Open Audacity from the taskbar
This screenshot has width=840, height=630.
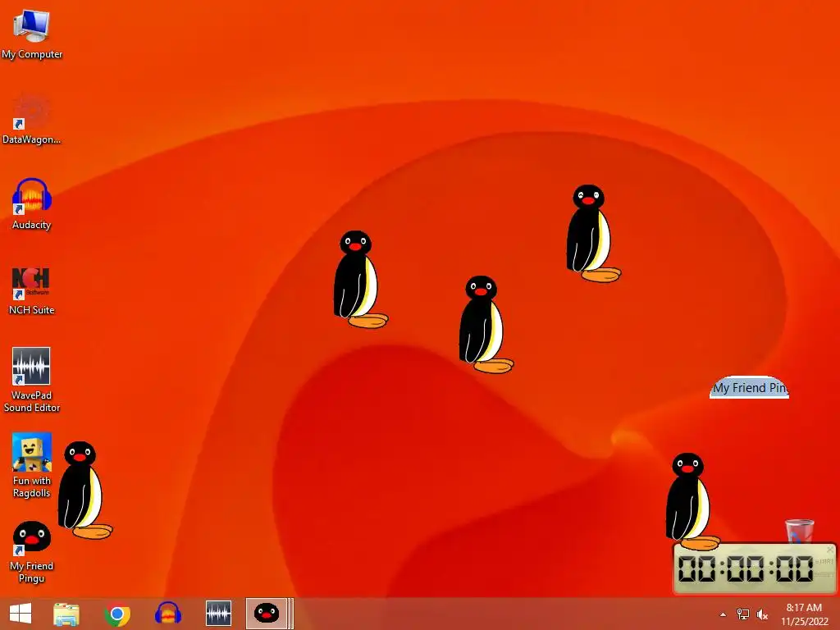coord(167,614)
